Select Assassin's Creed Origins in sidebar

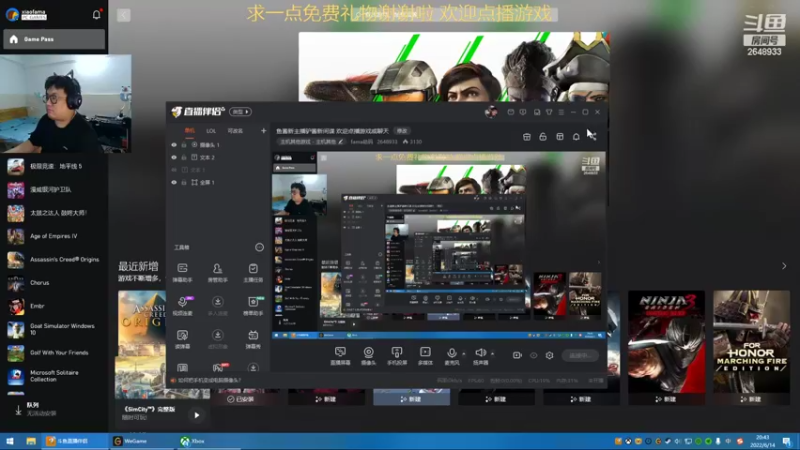[53, 260]
